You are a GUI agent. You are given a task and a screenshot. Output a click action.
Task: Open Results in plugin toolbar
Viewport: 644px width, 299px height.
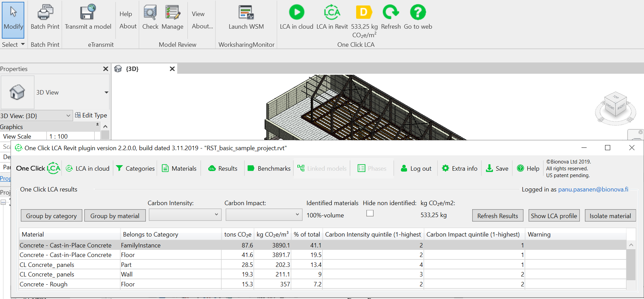[x=223, y=168]
